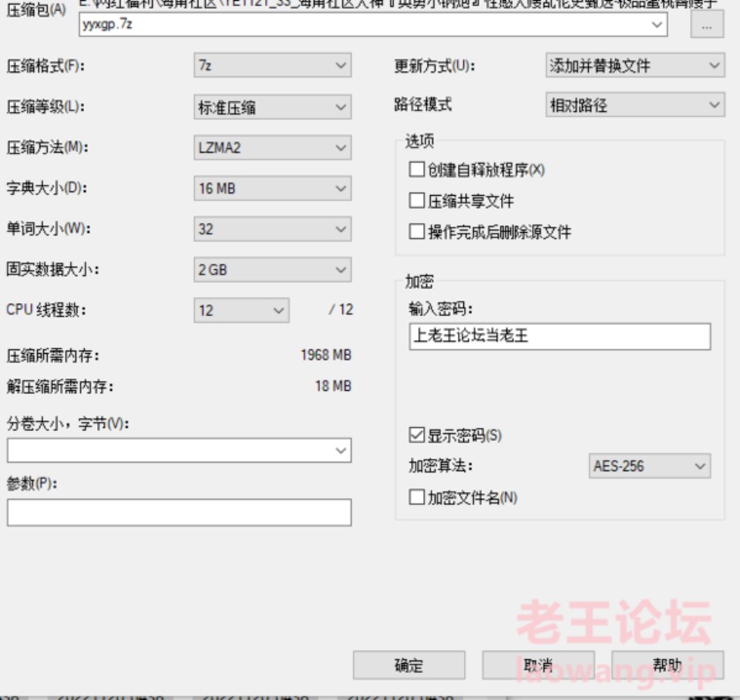The width and height of the screenshot is (740, 700).
Task: Click the 18 MB decompression memory value
Action: coord(333,386)
